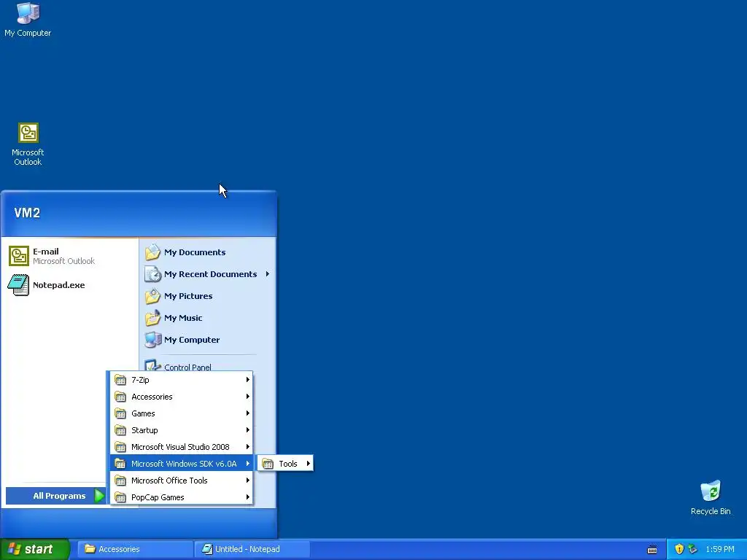
Task: Click the network connection tray icon
Action: 692,549
